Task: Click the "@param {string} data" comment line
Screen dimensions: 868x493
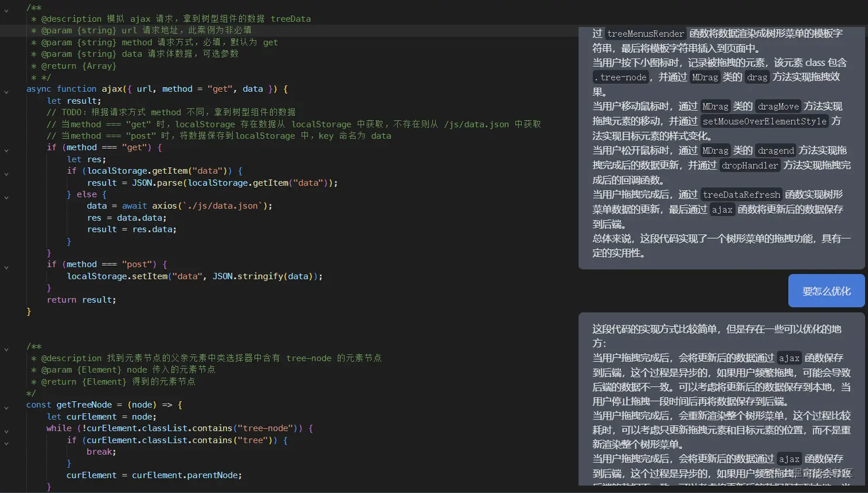Action: coord(135,54)
